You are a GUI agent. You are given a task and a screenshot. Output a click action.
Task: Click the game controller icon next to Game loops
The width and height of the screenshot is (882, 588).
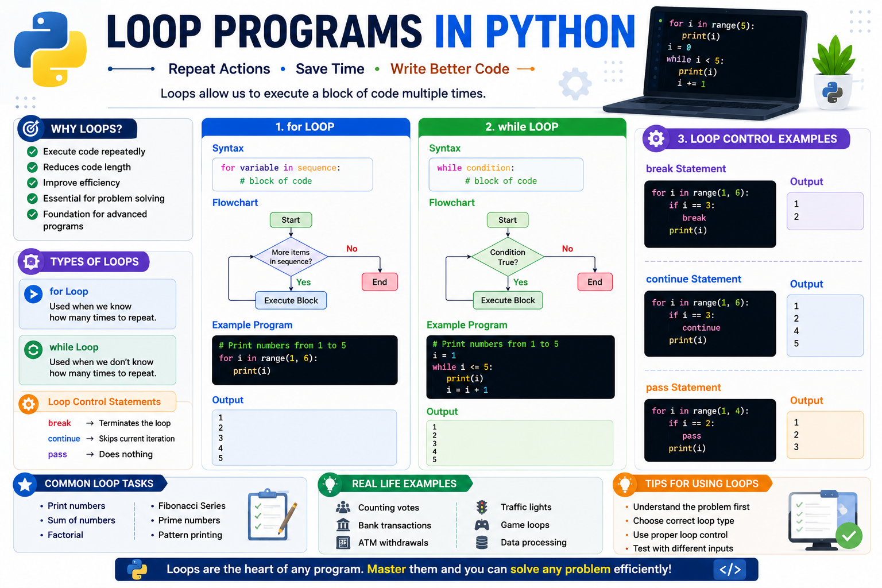tap(482, 525)
